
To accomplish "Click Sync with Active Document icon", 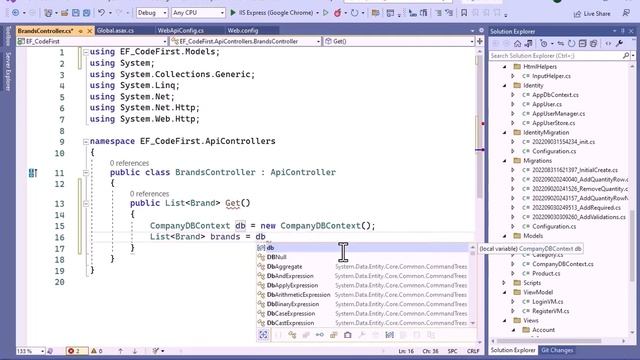I will pos(561,44).
